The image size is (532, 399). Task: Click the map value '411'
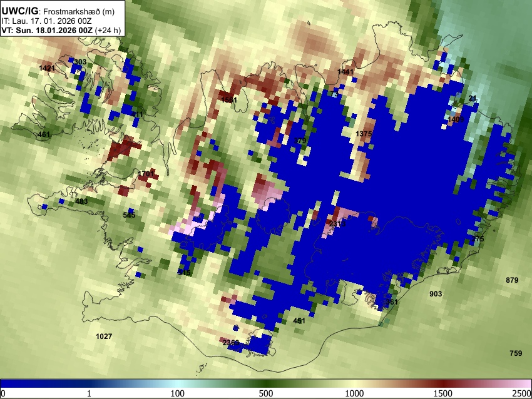137,114
